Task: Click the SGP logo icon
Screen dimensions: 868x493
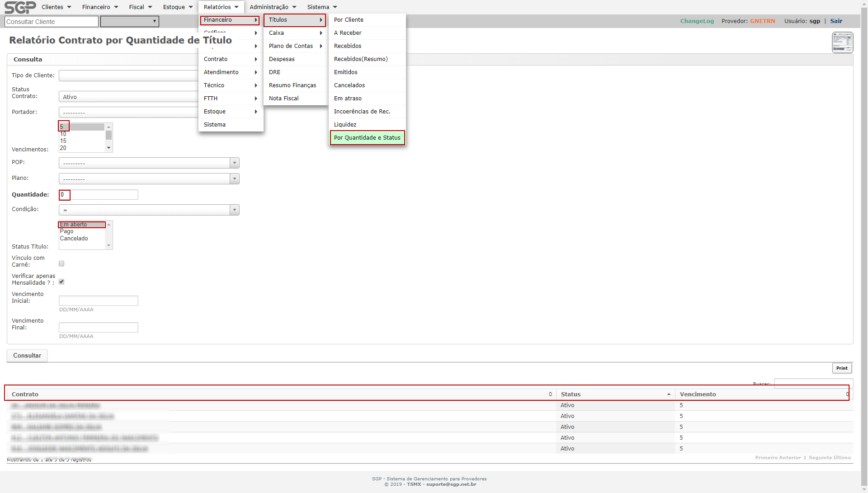Action: (20, 7)
